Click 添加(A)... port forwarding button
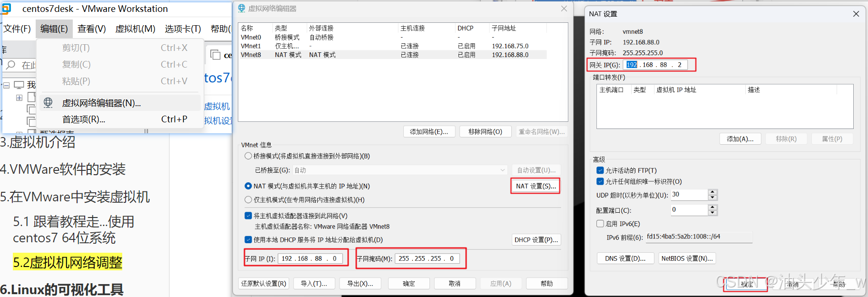The image size is (868, 297). [x=740, y=139]
